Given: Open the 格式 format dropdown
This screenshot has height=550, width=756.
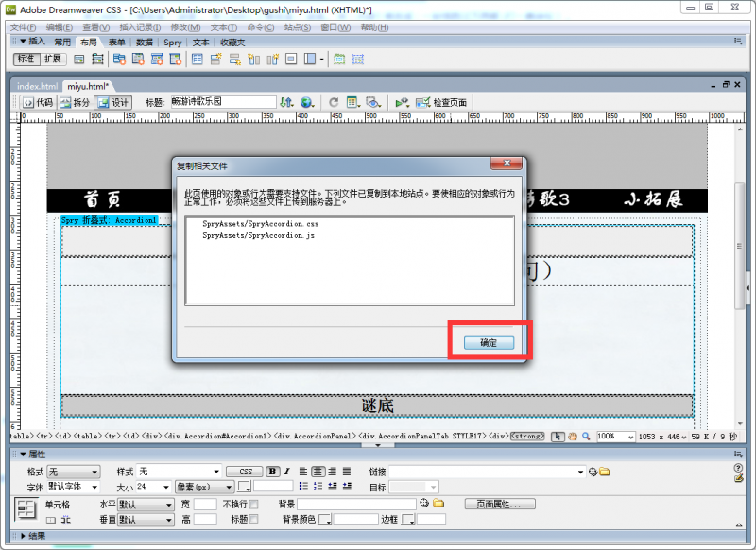Looking at the screenshot, I should pyautogui.click(x=74, y=472).
